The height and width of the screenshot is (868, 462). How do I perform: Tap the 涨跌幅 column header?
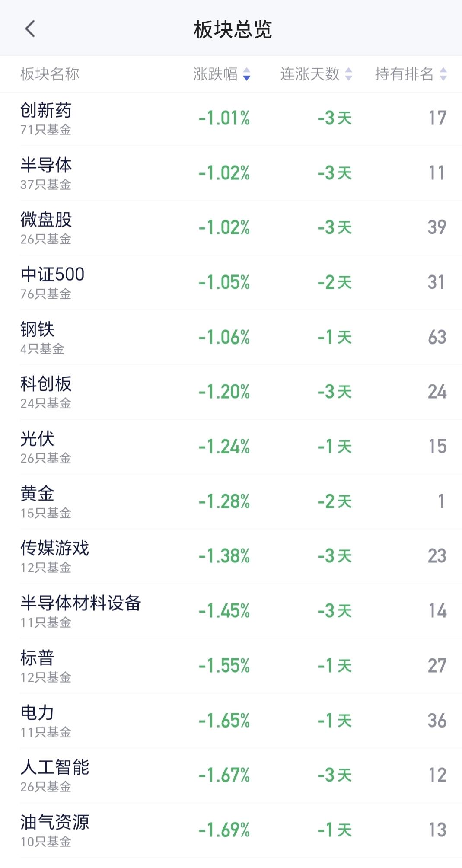(215, 74)
